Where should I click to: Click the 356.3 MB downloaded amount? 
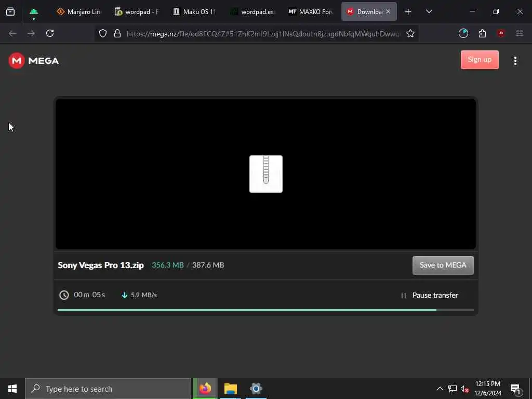pos(168,265)
